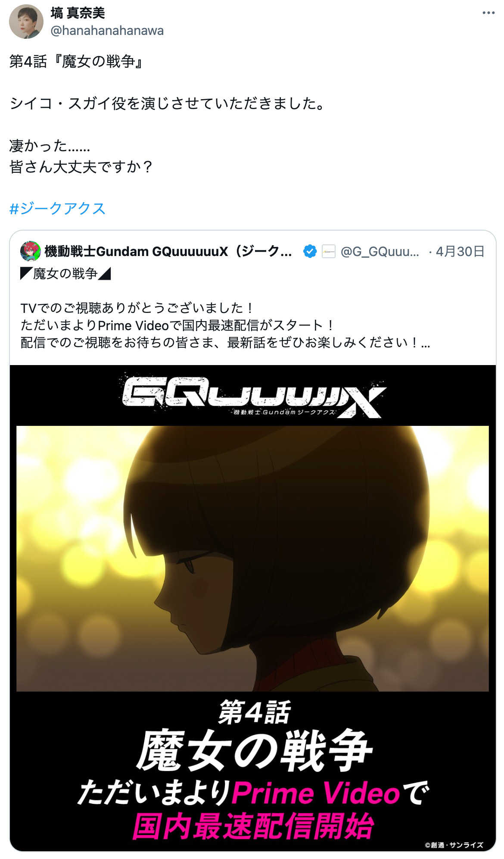Open the @hanahanahanawa handle link

[x=107, y=31]
